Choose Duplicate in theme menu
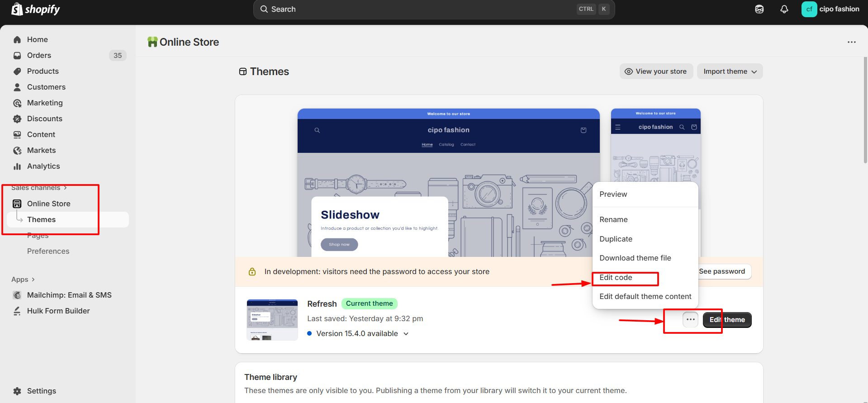This screenshot has width=868, height=403. point(616,239)
